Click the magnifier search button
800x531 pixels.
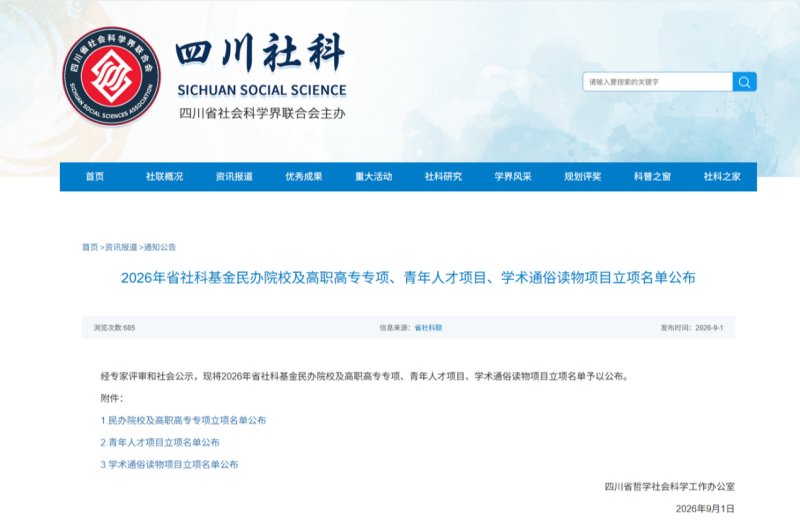744,82
